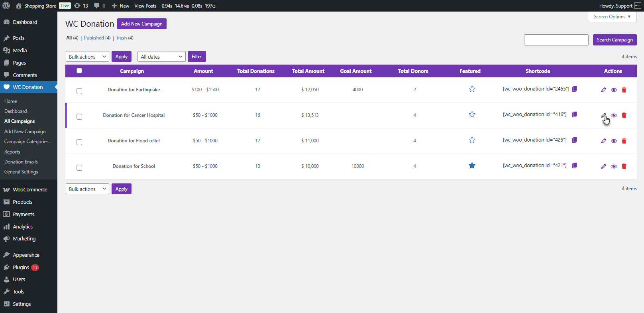Copy shortcode for Donation for Cancer Hospital
This screenshot has width=644, height=313.
575,114
